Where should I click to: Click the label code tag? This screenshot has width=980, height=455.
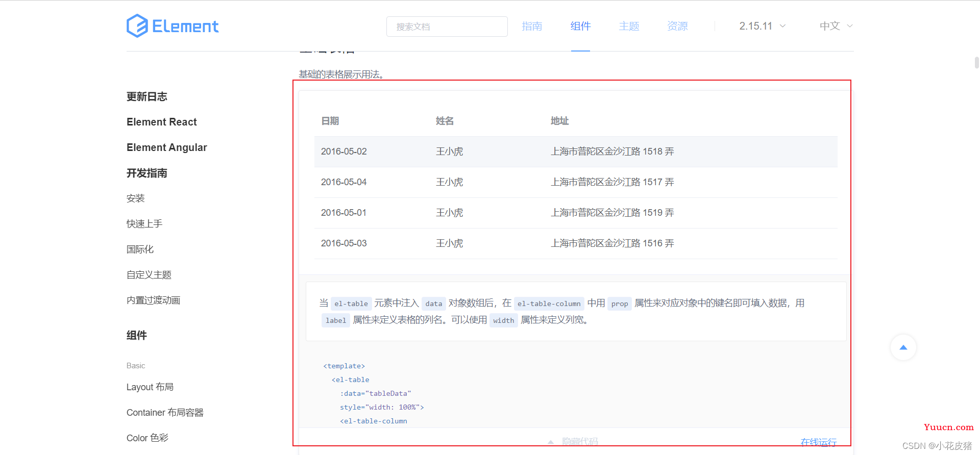336,320
